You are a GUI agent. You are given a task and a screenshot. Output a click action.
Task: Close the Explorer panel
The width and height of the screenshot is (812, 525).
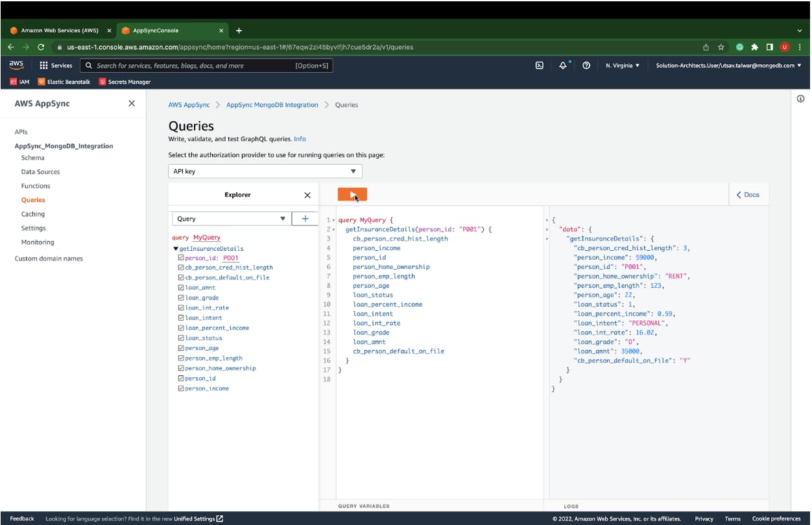click(307, 195)
